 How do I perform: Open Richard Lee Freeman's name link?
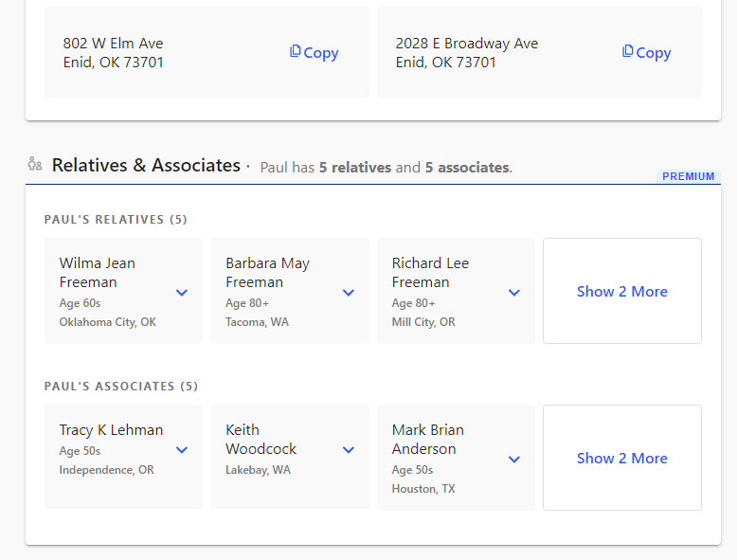[430, 272]
